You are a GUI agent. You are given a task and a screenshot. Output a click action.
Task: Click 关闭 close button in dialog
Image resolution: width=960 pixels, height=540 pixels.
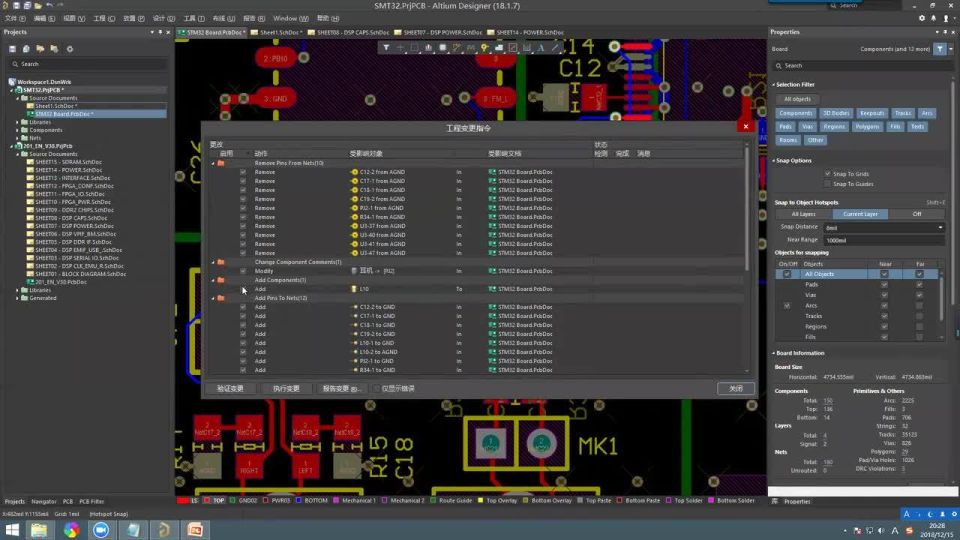tap(735, 388)
